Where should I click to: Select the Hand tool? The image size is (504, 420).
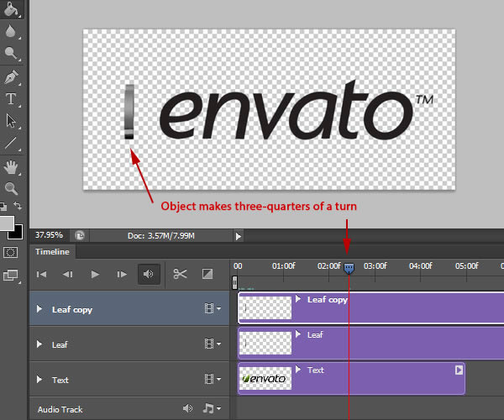11,167
